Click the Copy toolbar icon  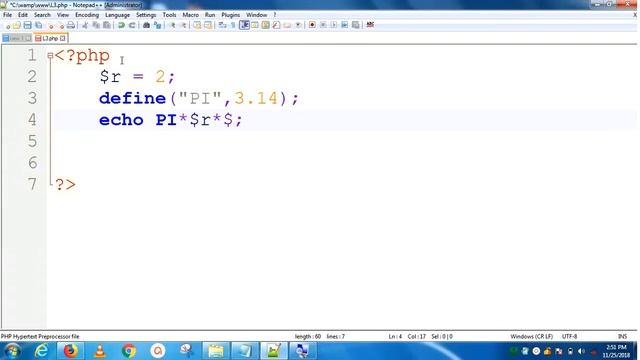point(96,25)
